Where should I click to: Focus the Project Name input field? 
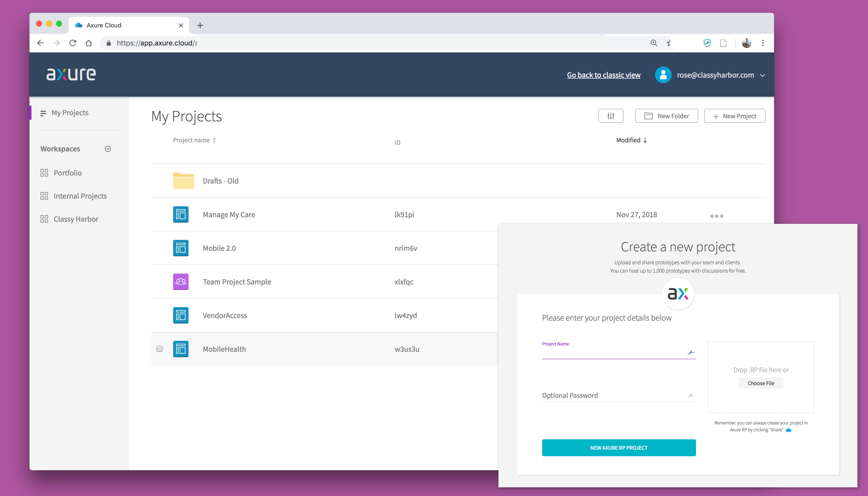619,352
